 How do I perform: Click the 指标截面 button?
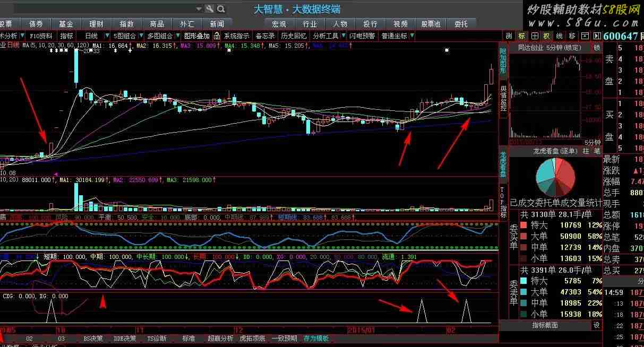[x=545, y=325]
